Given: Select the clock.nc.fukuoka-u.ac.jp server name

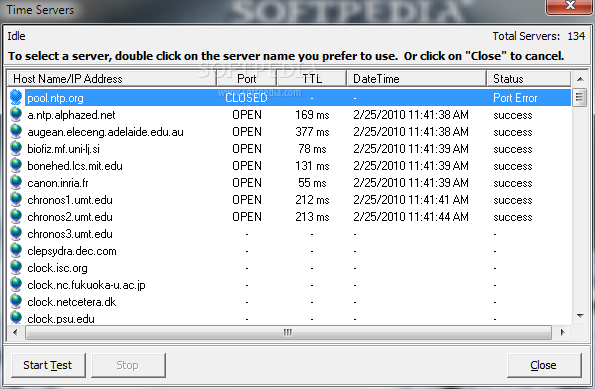Looking at the screenshot, I should point(86,285).
